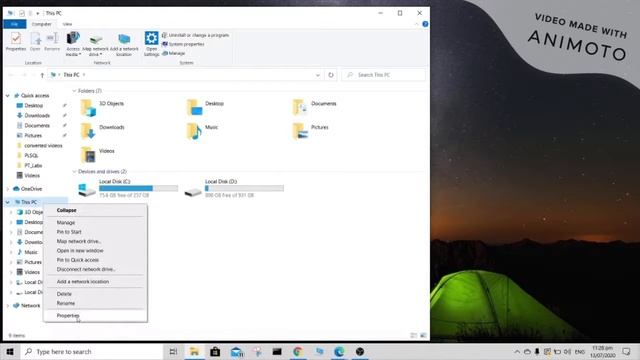Collapse the Folders (7) group

pos(74,91)
